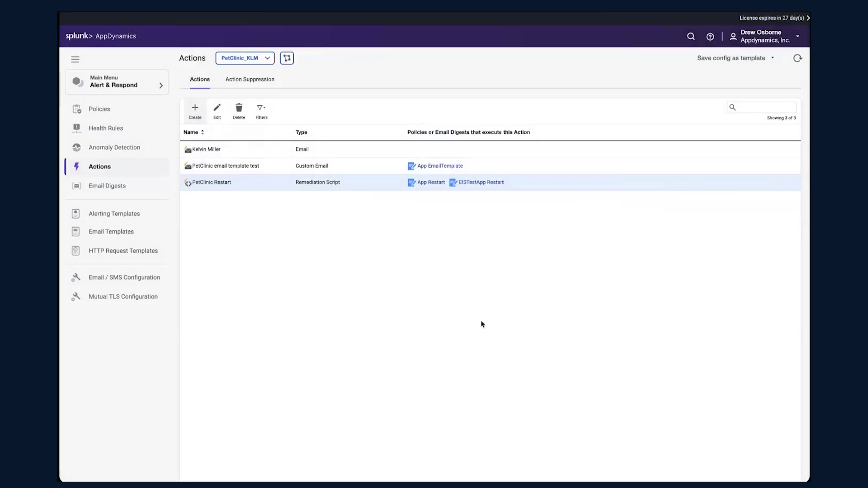Screen dimensions: 868x488
Task: Open the help question mark icon
Action: 710,37
